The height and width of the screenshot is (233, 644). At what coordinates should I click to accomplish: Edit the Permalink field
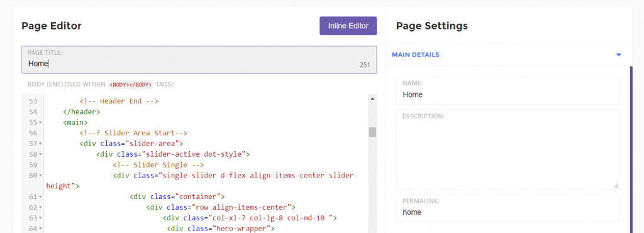(508, 208)
